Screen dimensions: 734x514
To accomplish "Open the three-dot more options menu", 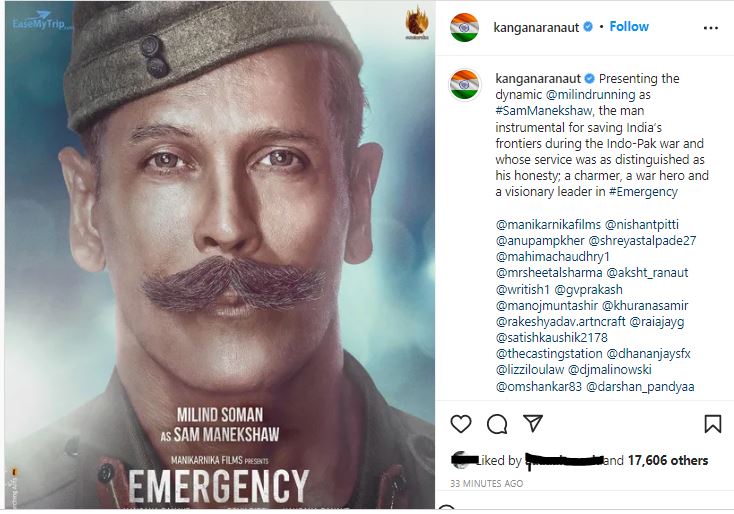I will [711, 28].
